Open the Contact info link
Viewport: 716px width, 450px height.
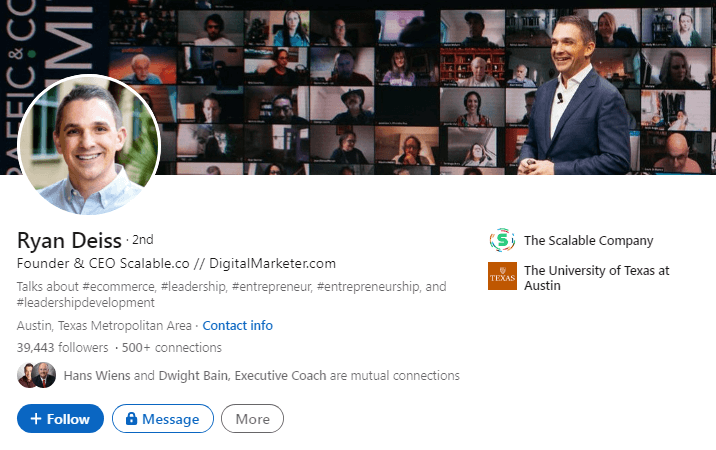237,326
